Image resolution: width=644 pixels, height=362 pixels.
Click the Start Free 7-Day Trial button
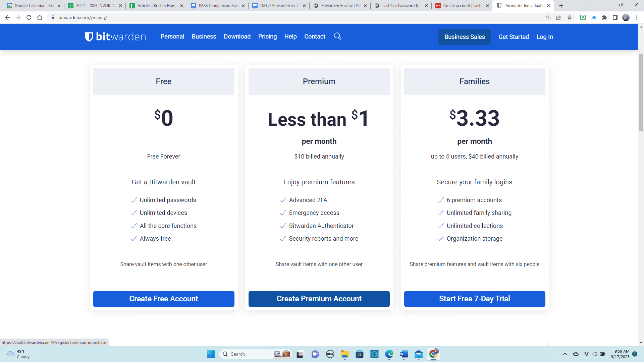475,299
